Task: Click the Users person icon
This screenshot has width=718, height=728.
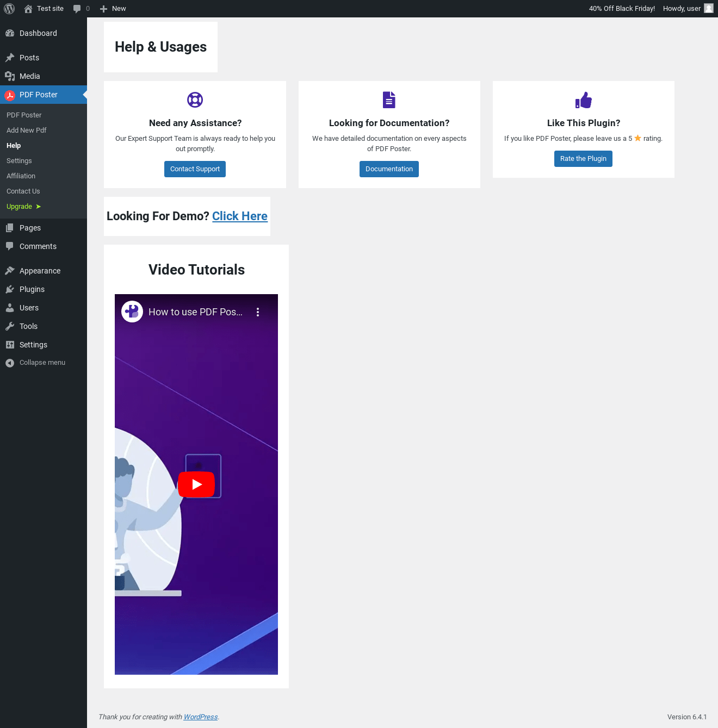Action: pyautogui.click(x=10, y=308)
